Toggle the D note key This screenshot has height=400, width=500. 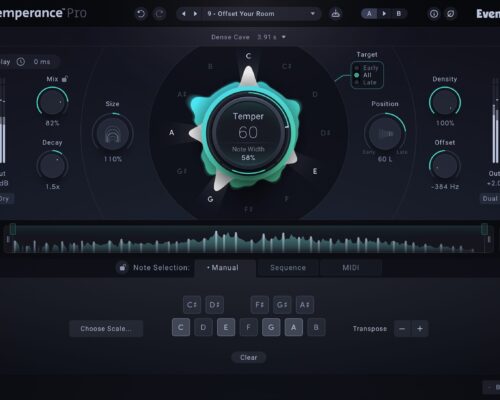(203, 327)
